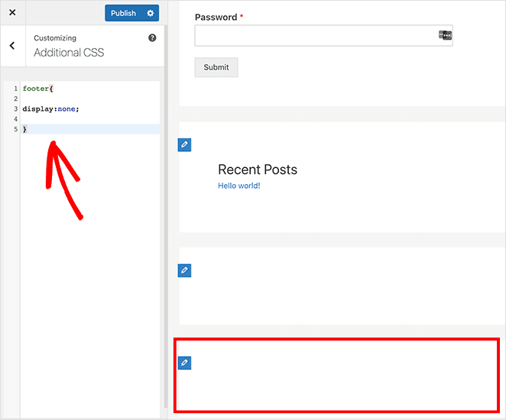Edit the Recent Posts widget via its pencil icon

pos(184,144)
